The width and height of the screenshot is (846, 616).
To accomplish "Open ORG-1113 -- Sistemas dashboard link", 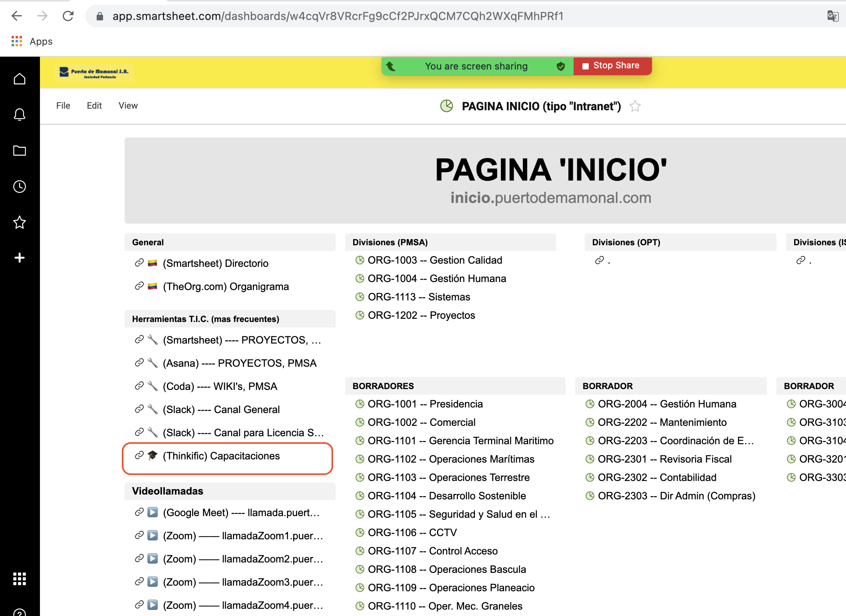I will 419,297.
